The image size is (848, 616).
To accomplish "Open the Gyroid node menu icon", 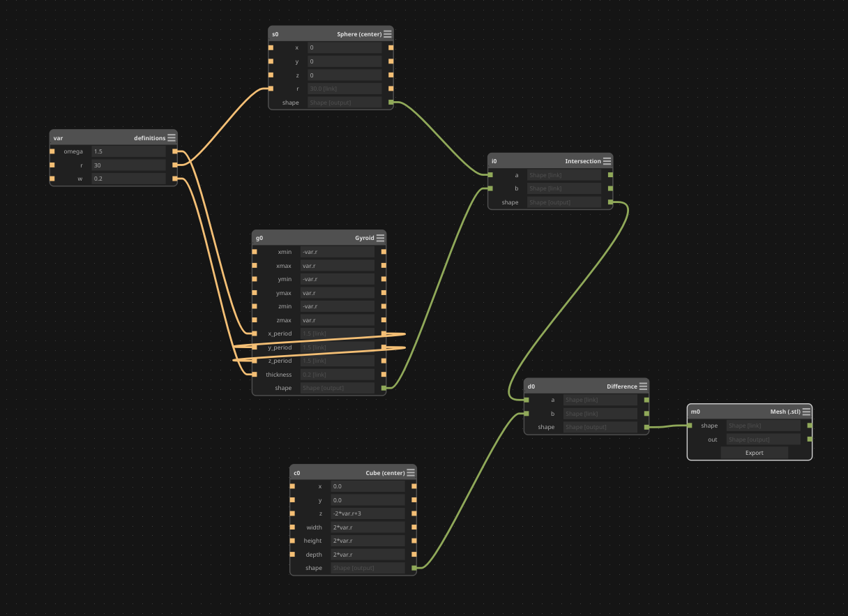I will (x=380, y=239).
